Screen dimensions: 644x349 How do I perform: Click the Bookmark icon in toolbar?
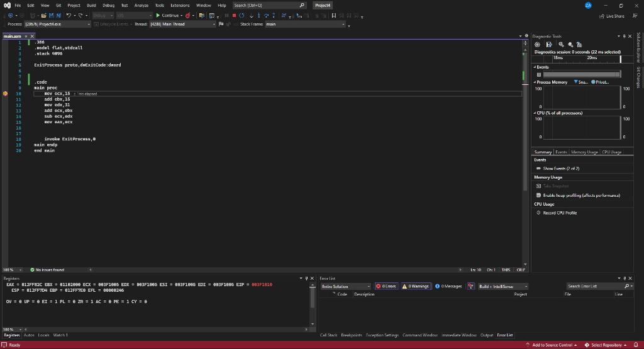[333, 16]
